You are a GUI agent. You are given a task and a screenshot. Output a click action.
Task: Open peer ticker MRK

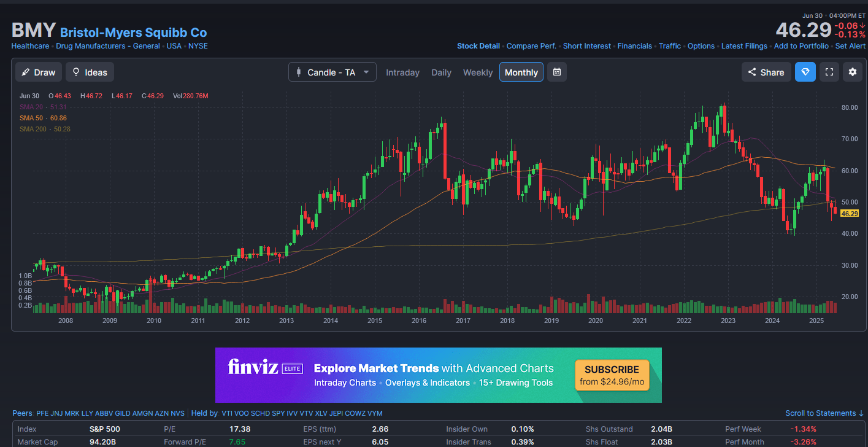point(72,413)
